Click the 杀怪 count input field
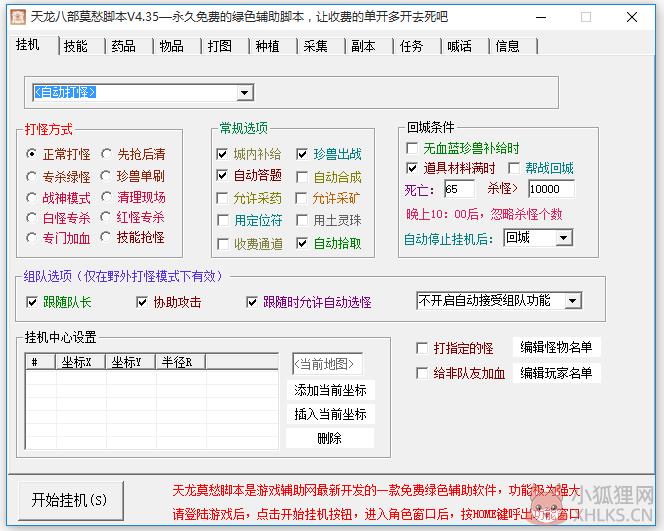 coord(551,189)
